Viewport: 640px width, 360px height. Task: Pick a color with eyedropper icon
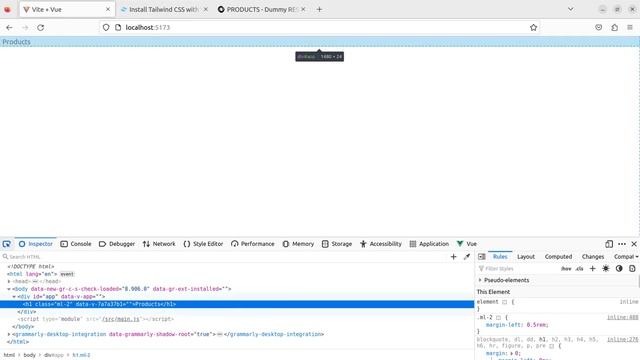click(467, 257)
